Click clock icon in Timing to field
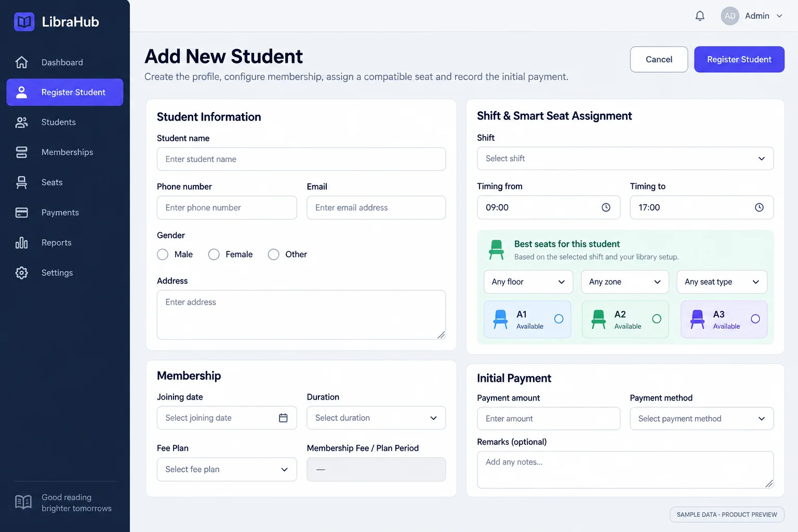This screenshot has height=532, width=798. point(759,207)
